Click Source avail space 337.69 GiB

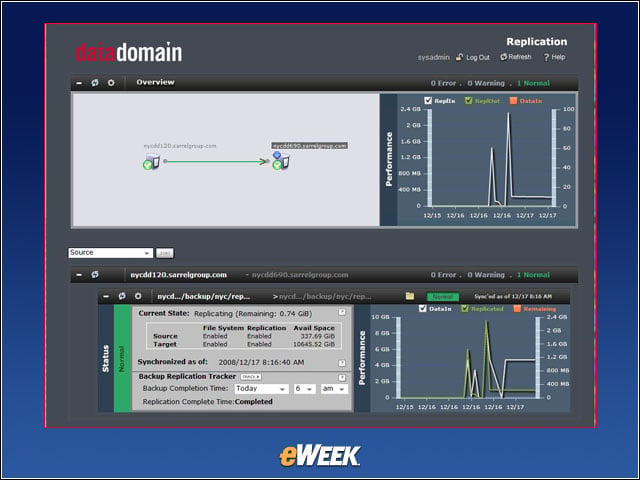(318, 336)
